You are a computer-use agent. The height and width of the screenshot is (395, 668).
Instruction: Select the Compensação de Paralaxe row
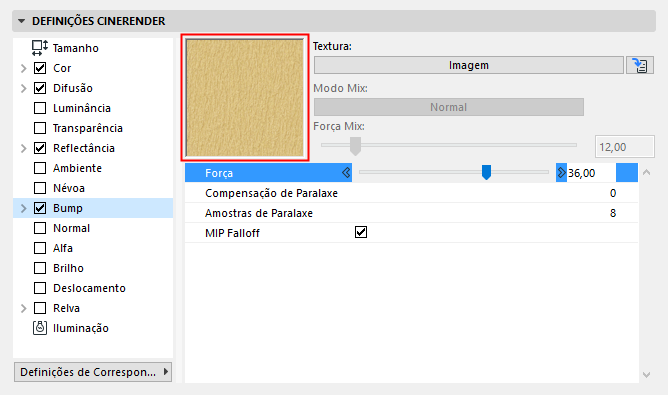(411, 193)
